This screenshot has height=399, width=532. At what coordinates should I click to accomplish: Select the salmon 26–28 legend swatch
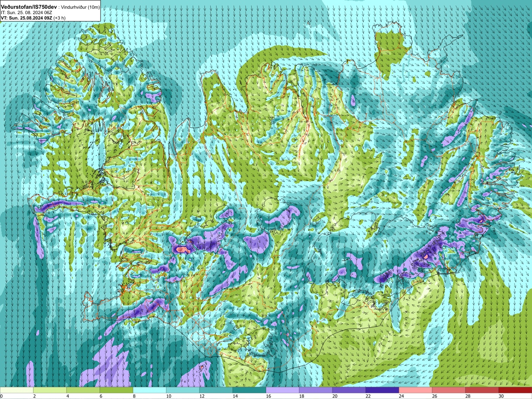(x=449, y=390)
